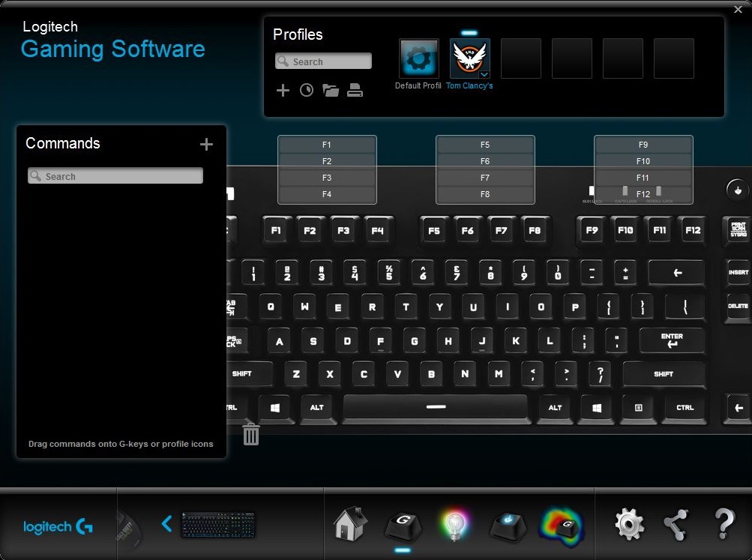Image resolution: width=752 pixels, height=560 pixels.
Task: Click the F1 key on keyboard image
Action: click(x=276, y=231)
